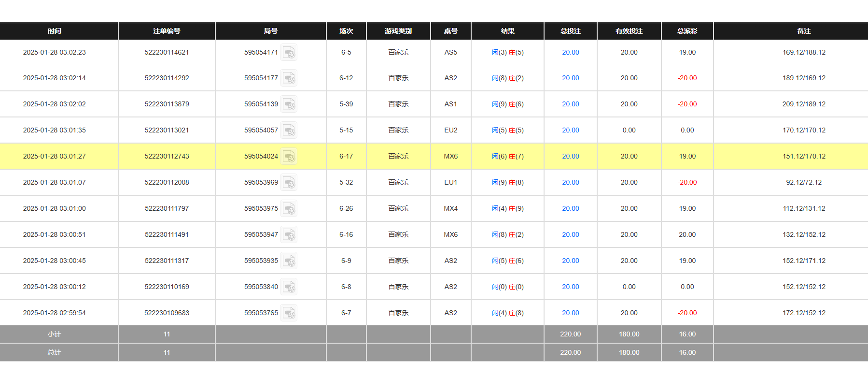Open video replay for round 595054171
The height and width of the screenshot is (378, 868).
click(289, 52)
